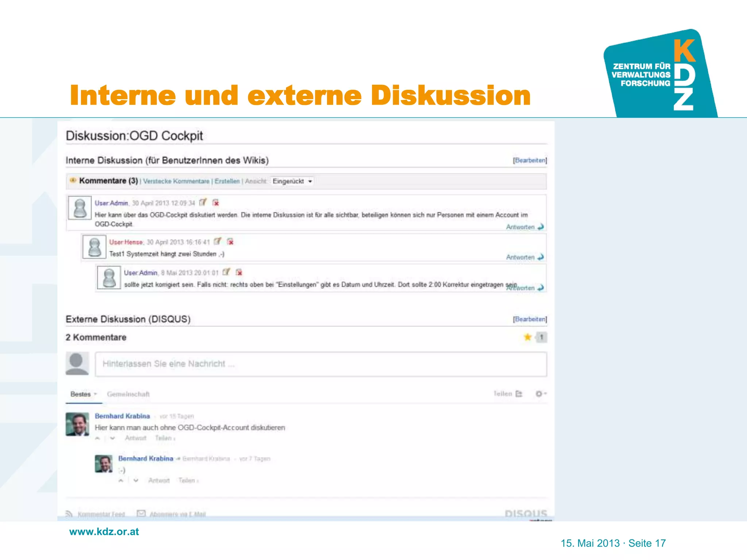Switch to the Gemeinschaft tab

[x=128, y=394]
